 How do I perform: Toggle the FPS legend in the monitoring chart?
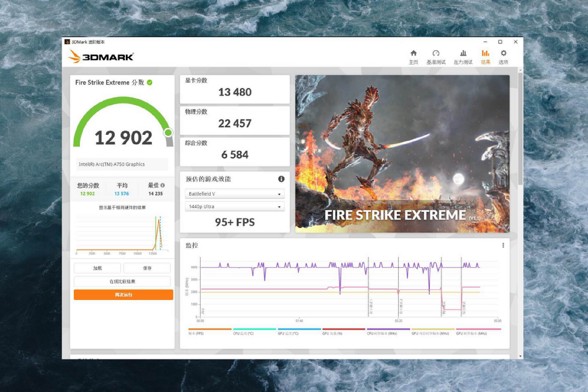click(196, 333)
